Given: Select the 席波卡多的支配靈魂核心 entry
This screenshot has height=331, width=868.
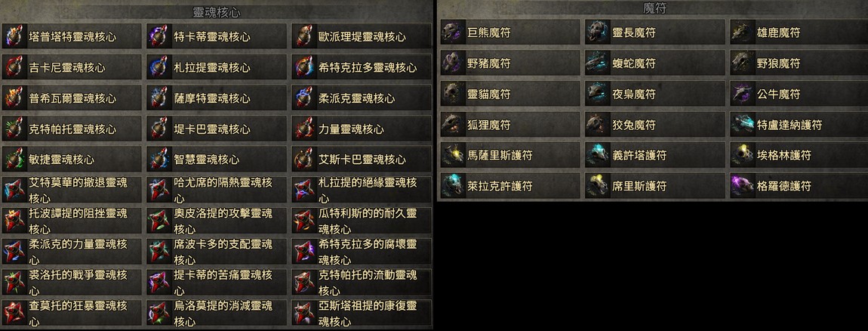Looking at the screenshot, I should click(x=217, y=252).
